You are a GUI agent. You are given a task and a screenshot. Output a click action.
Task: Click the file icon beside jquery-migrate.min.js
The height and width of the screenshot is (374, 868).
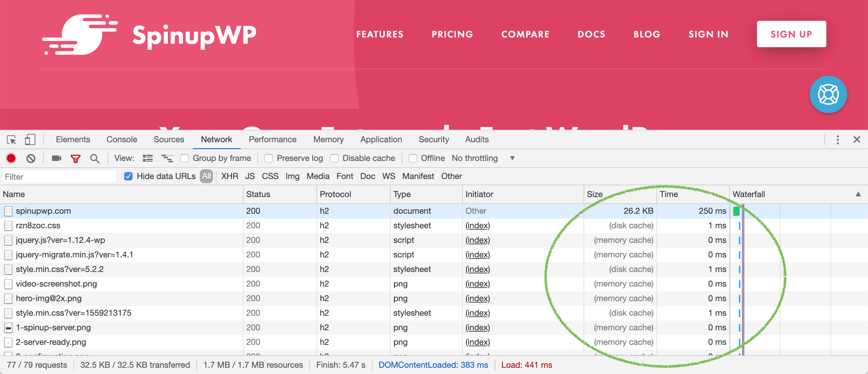[8, 255]
